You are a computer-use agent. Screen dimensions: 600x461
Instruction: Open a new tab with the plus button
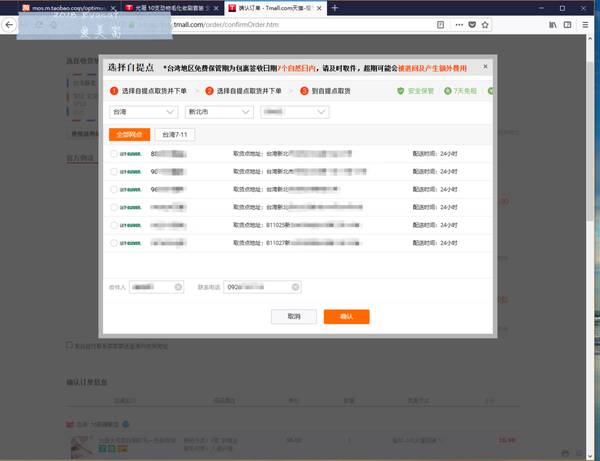coord(335,8)
